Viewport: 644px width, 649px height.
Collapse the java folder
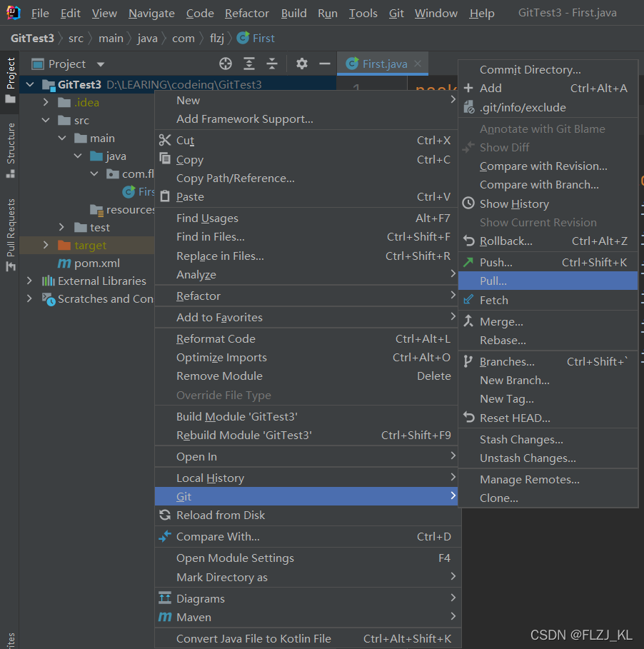78,156
